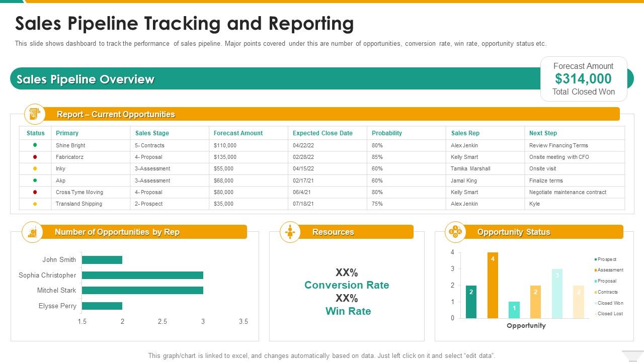
Task: Click the report document icon beside Current Opportunities
Action: [34, 114]
